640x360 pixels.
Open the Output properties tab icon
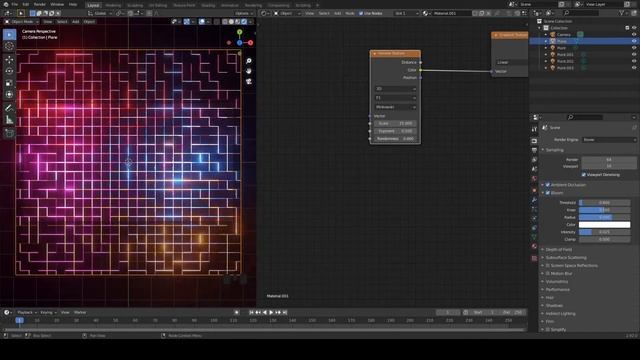point(534,150)
